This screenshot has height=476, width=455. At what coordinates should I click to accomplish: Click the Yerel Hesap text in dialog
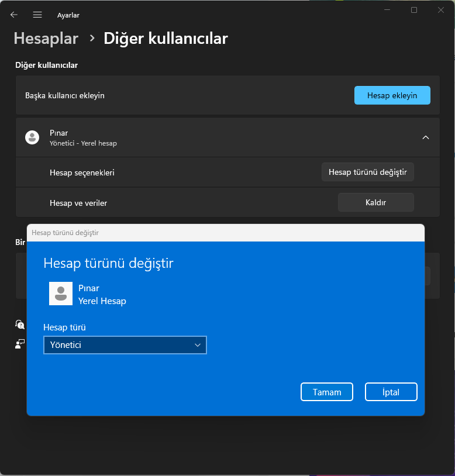pyautogui.click(x=102, y=301)
